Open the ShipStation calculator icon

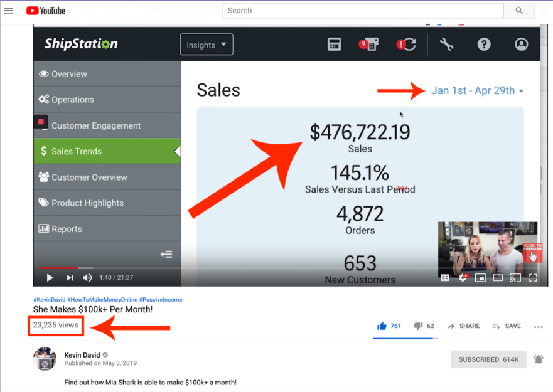[334, 45]
